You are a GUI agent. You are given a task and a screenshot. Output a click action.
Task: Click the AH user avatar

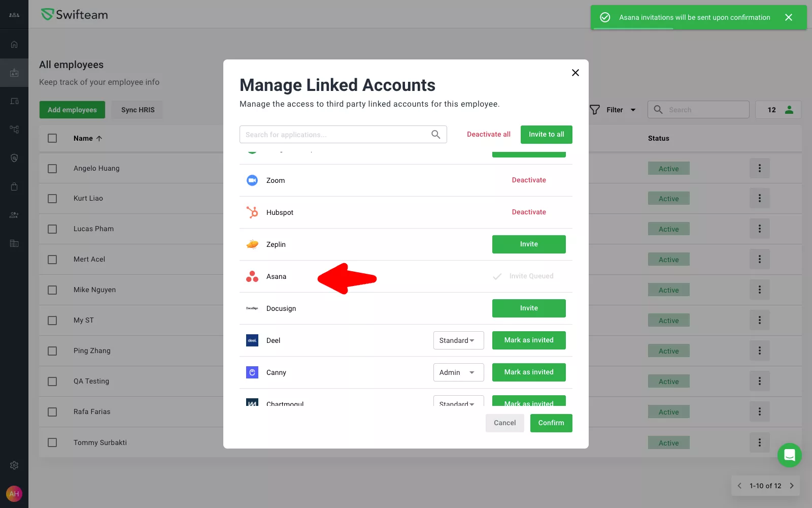coord(14,494)
